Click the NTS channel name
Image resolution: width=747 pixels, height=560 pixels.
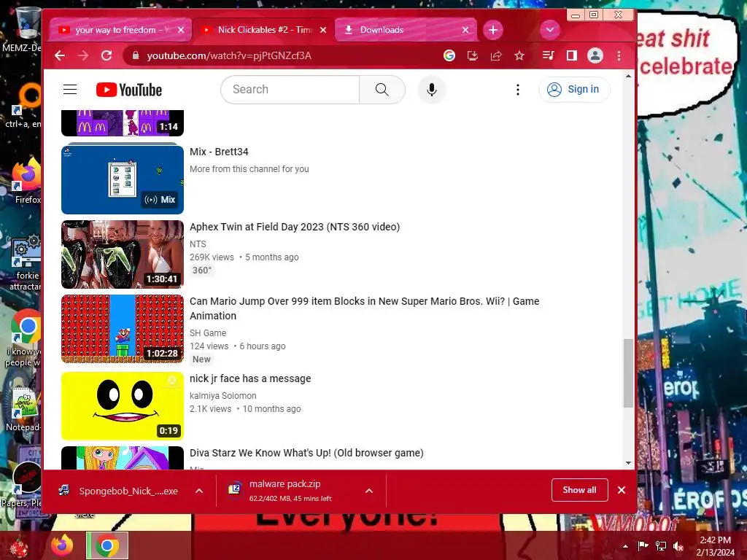tap(198, 244)
